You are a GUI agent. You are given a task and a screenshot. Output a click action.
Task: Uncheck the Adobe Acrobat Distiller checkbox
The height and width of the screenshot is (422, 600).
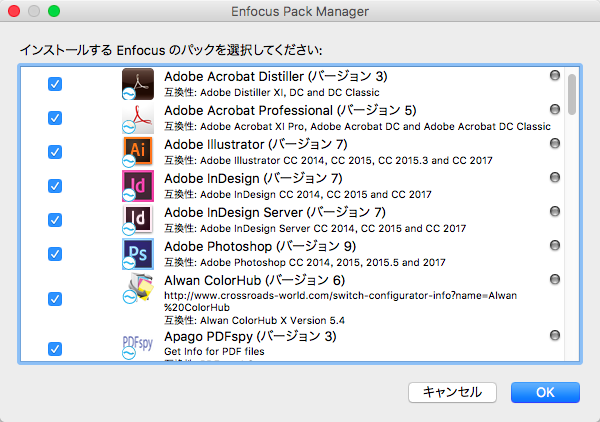point(55,84)
